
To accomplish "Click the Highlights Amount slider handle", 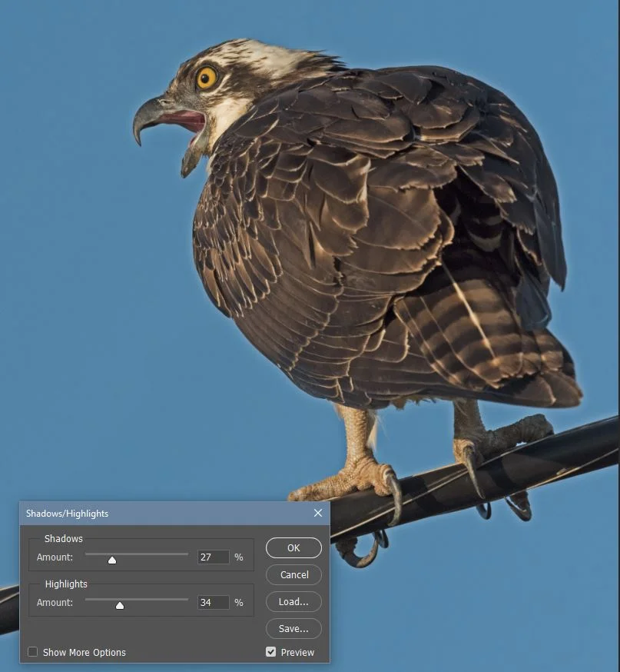I will (120, 605).
